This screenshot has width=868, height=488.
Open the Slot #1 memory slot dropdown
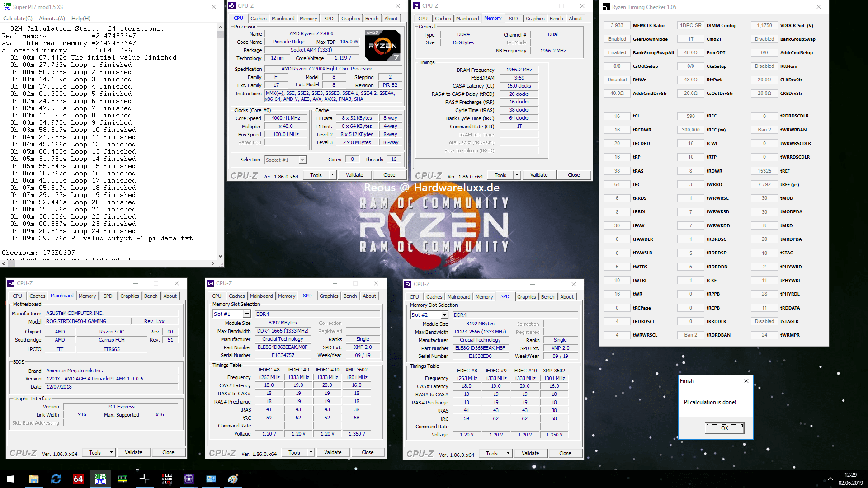(247, 314)
